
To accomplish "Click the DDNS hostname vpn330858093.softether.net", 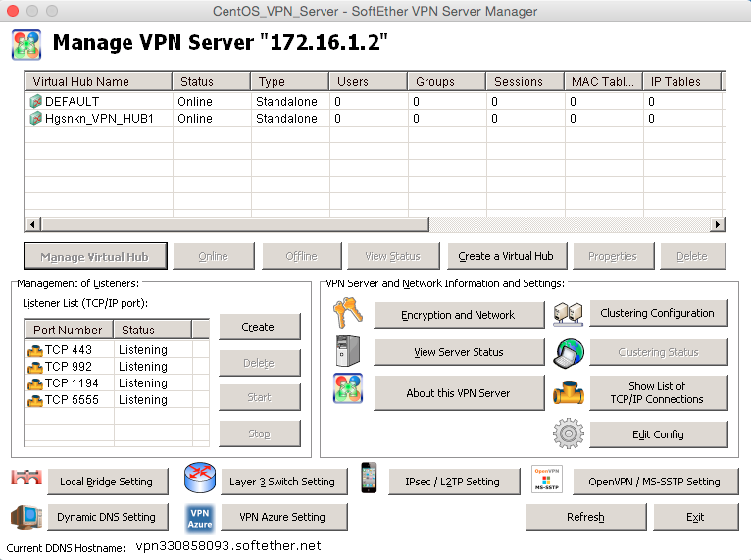I will point(228,546).
